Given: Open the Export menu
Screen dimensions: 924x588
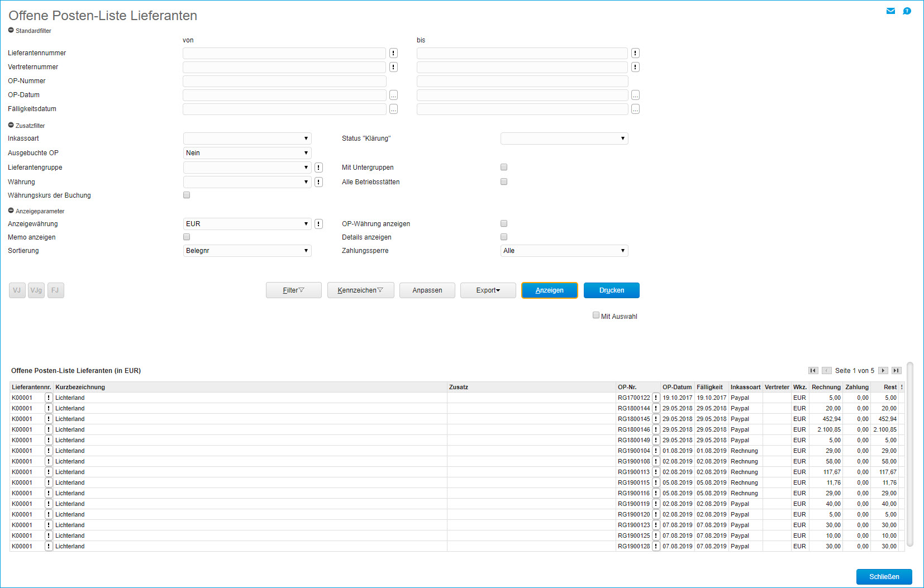Looking at the screenshot, I should 488,290.
